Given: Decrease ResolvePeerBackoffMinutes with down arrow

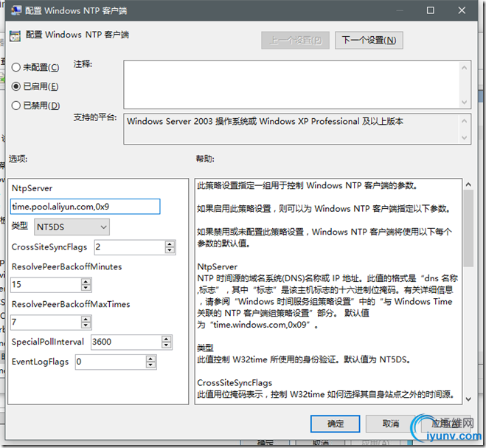Looking at the screenshot, I should [x=86, y=288].
